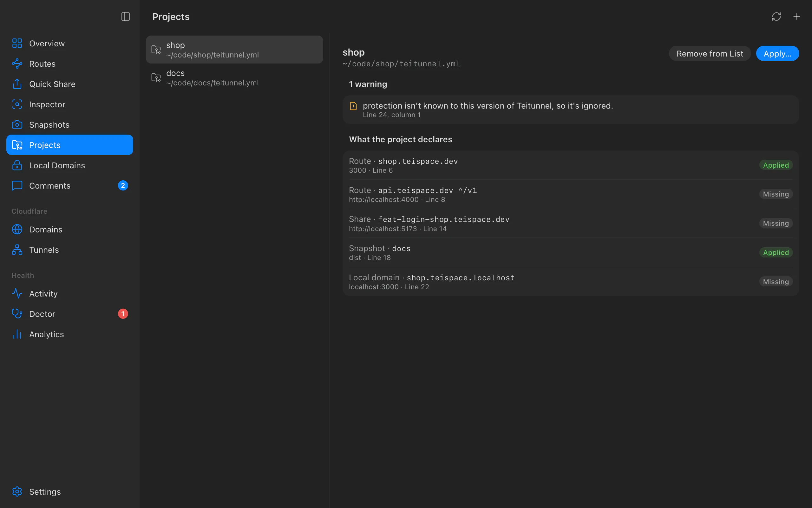Click the ~/code/shop/teitunnel.yml path in detail header
The width and height of the screenshot is (812, 508).
(401, 64)
